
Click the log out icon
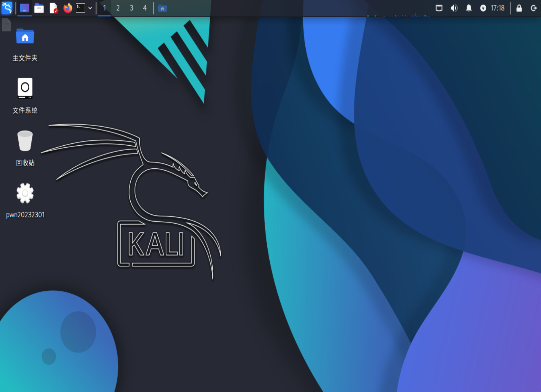tap(534, 8)
